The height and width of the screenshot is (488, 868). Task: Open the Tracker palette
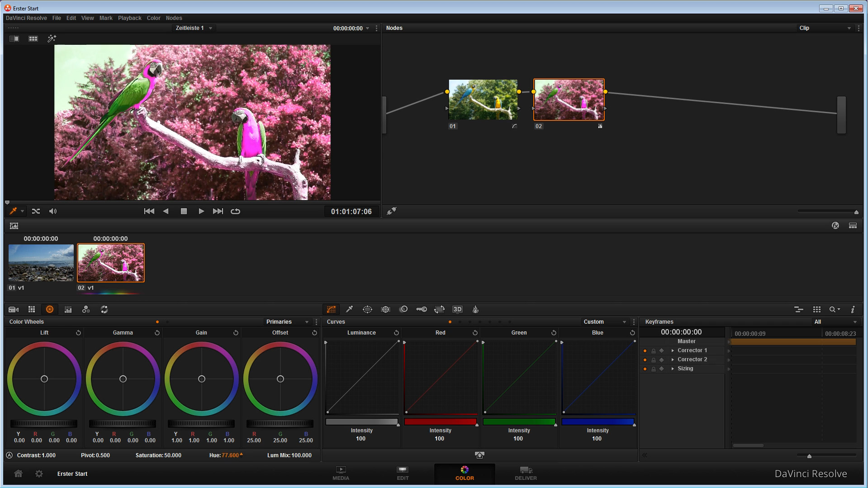coord(385,309)
